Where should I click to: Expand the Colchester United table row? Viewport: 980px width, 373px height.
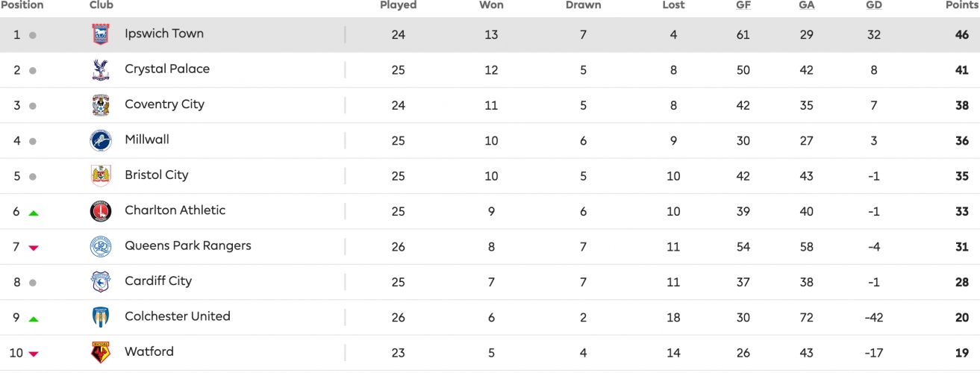pyautogui.click(x=490, y=318)
